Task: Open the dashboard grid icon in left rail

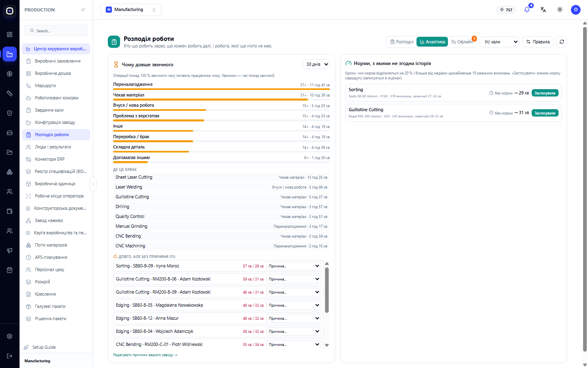Action: [9, 35]
